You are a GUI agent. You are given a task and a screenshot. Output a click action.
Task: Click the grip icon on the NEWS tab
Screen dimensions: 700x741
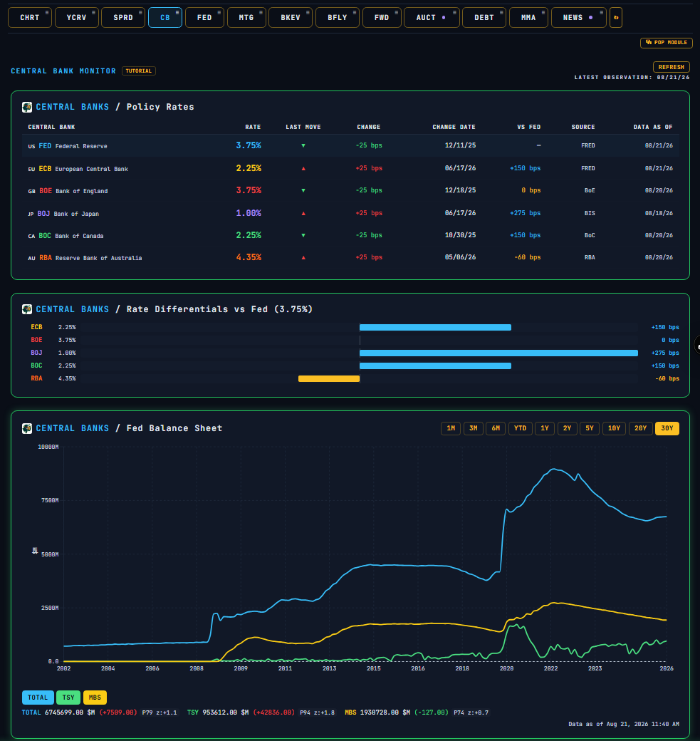(601, 13)
